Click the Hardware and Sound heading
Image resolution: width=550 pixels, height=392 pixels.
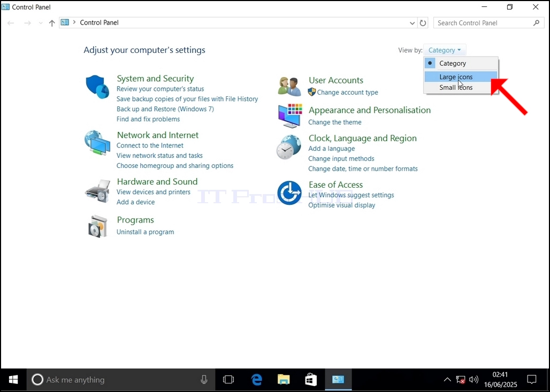[x=157, y=182]
